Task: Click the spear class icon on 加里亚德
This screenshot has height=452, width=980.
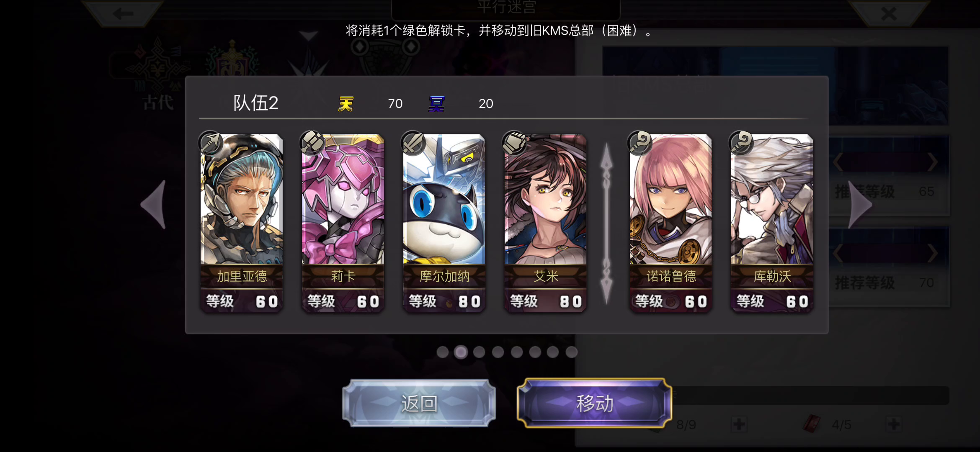Action: tap(210, 143)
